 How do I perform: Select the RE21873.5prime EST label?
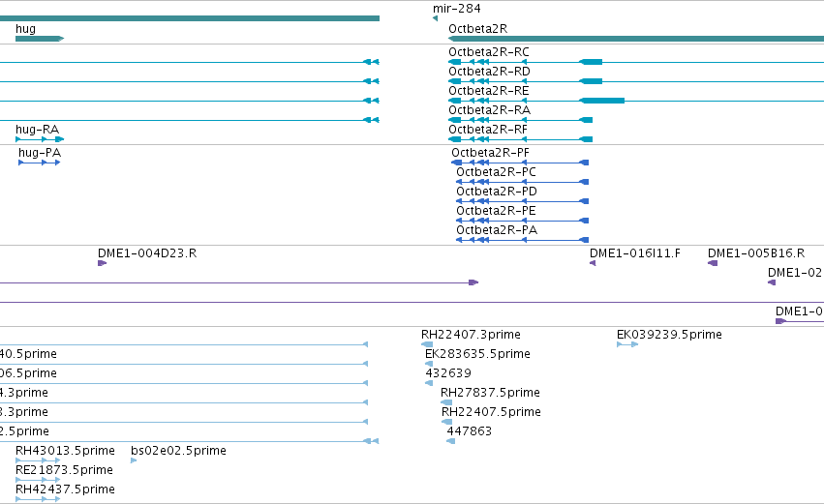(x=64, y=471)
